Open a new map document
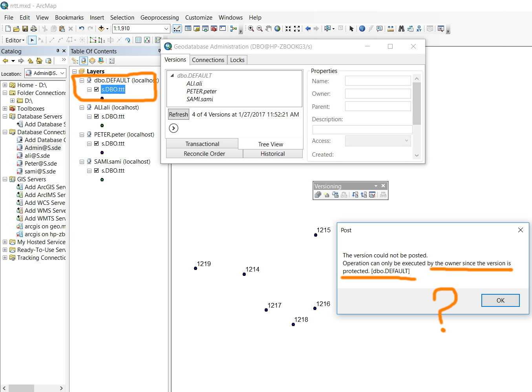Image resolution: width=532 pixels, height=392 pixels. 8,29
